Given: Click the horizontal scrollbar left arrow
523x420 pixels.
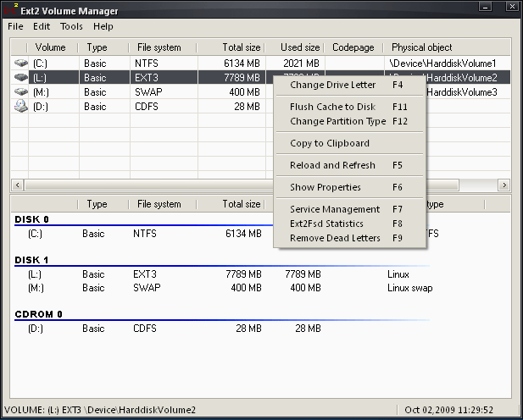Looking at the screenshot, I should (17, 185).
